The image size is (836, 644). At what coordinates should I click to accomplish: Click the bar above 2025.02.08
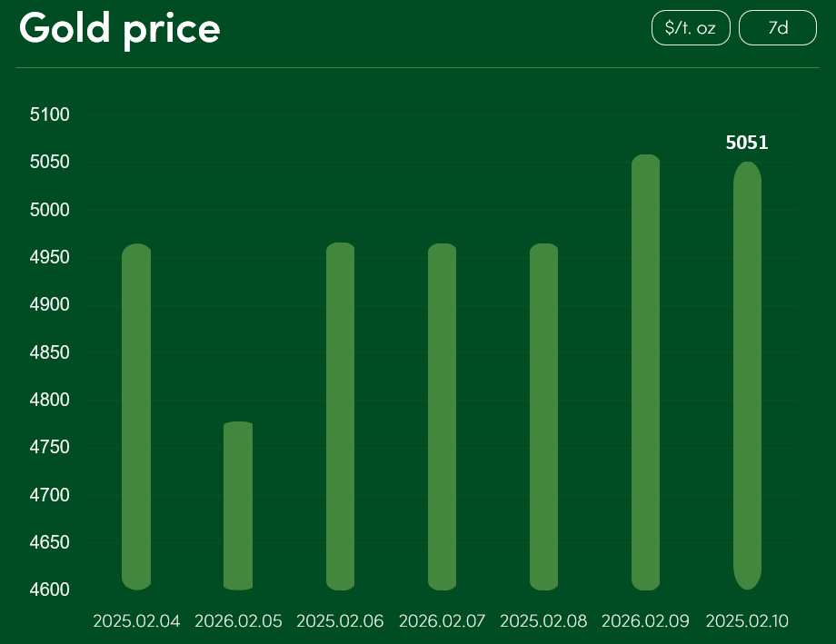coord(543,416)
